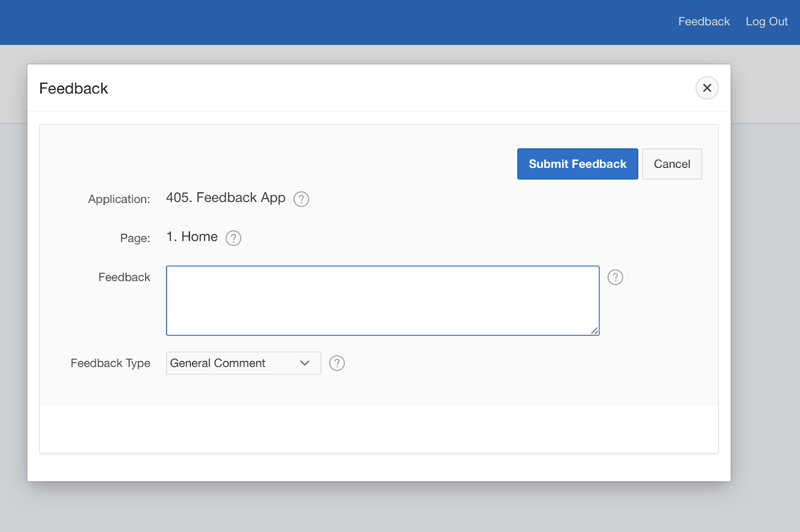Click the text area resize handle
This screenshot has width=800, height=532.
[594, 331]
